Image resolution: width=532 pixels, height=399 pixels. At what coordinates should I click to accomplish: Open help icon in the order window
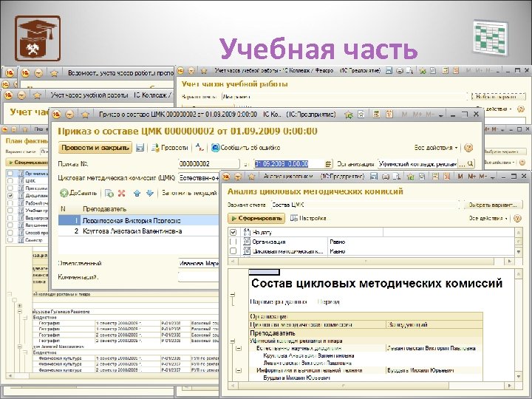pos(468,148)
